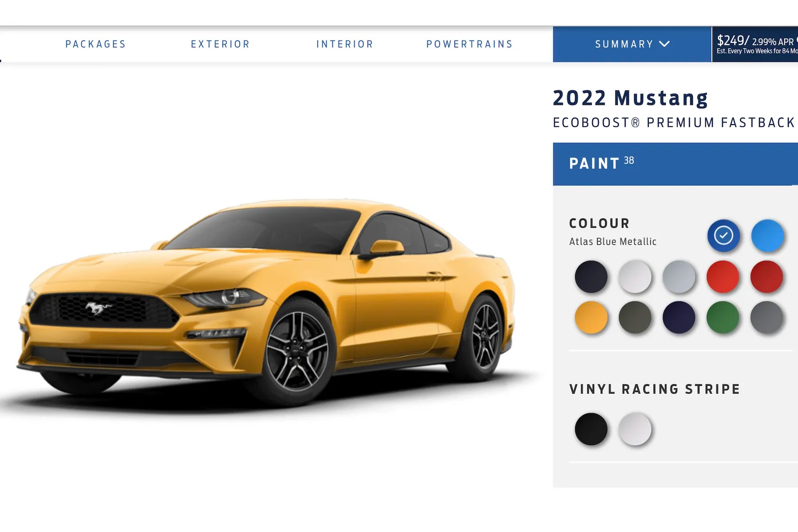Select the white paint colour swatch

(x=635, y=277)
